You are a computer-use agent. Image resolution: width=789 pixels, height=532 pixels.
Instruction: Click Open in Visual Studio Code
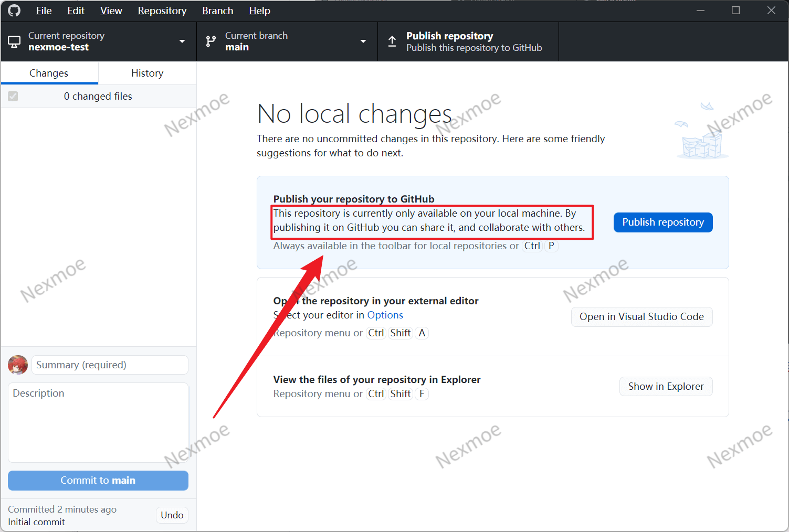coord(641,316)
